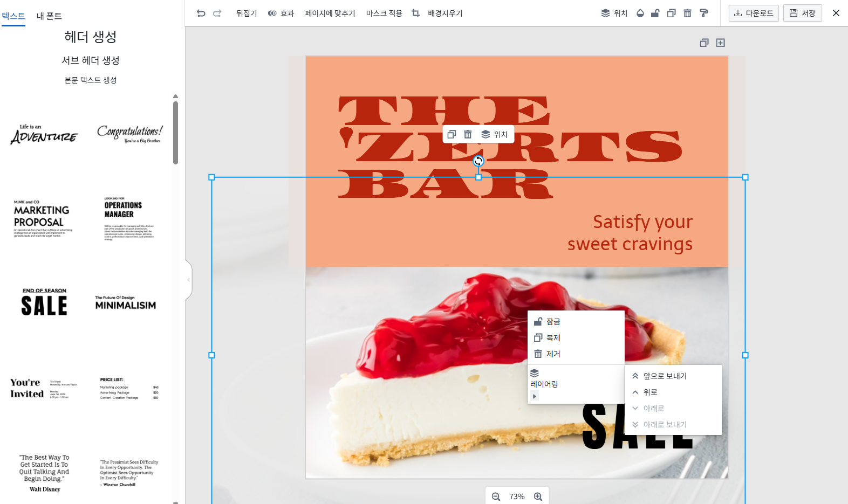Click the right-middle selection handle
Viewport: 848px width, 504px height.
(745, 355)
